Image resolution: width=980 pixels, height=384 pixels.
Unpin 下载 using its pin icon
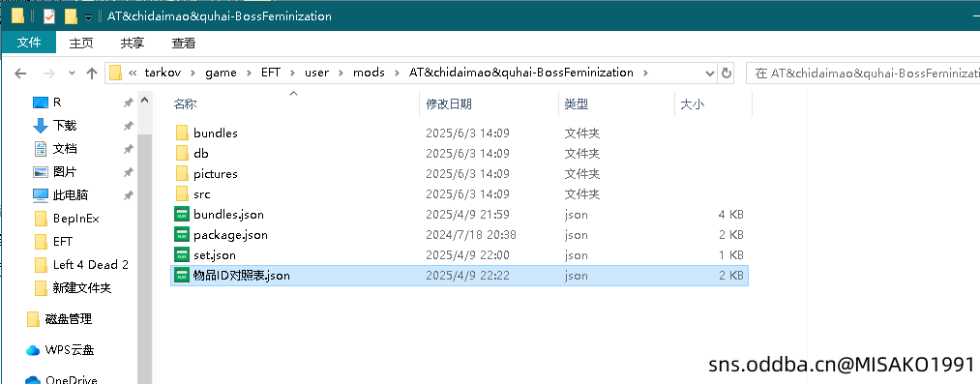pyautogui.click(x=128, y=126)
